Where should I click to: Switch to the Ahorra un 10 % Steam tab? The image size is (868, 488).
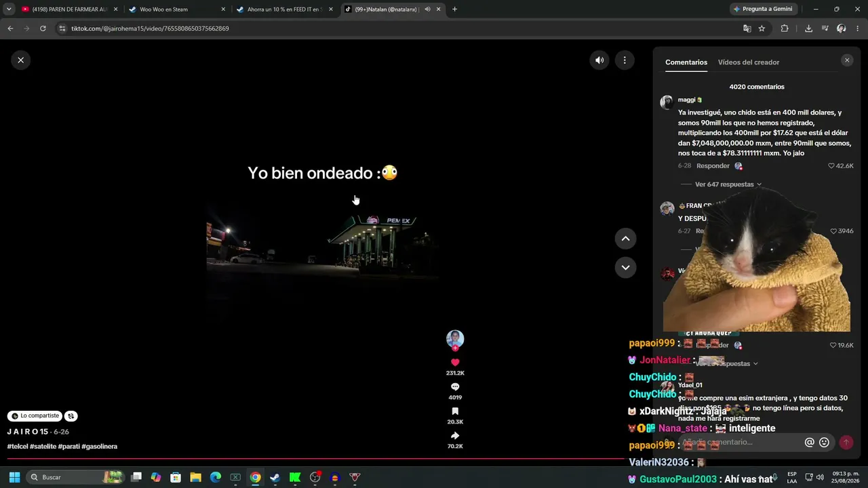(x=285, y=9)
